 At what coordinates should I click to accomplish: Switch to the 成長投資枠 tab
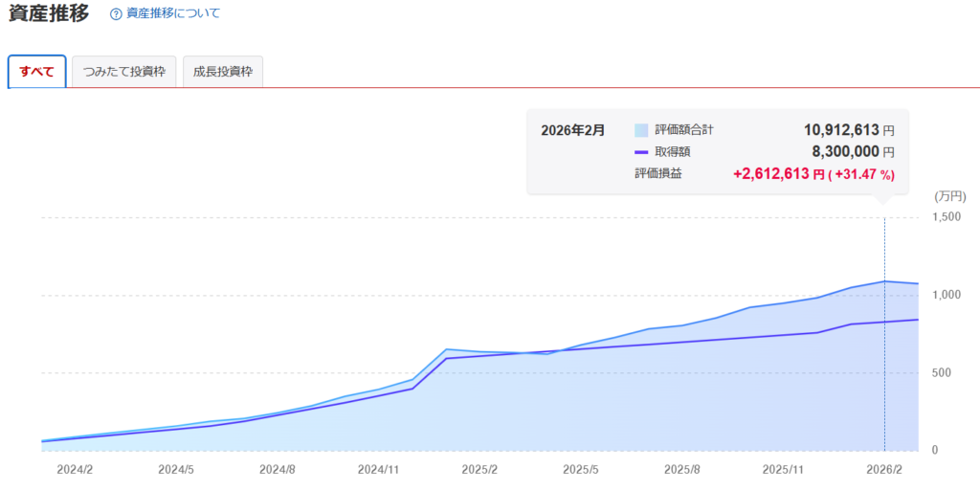[x=222, y=72]
